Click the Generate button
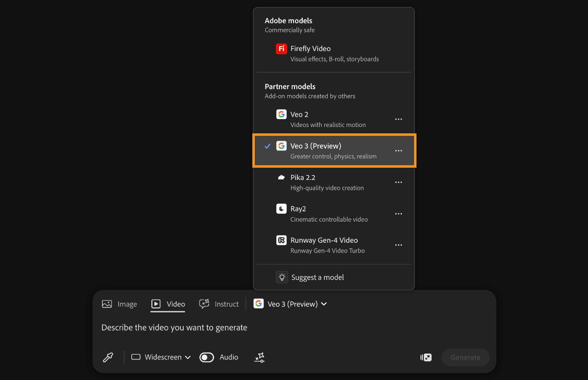Viewport: 588px width, 380px height. pyautogui.click(x=465, y=357)
